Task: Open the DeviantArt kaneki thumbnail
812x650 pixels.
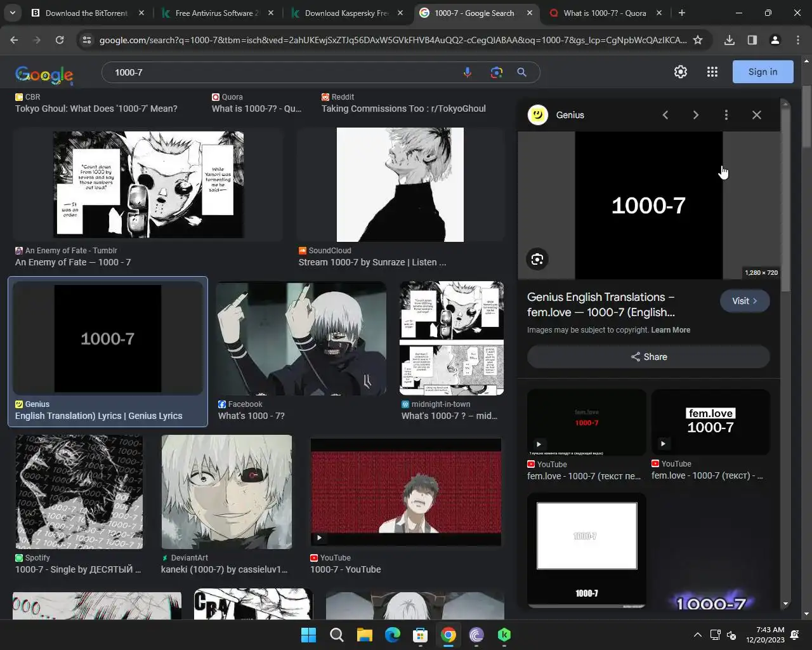Action: [226, 492]
